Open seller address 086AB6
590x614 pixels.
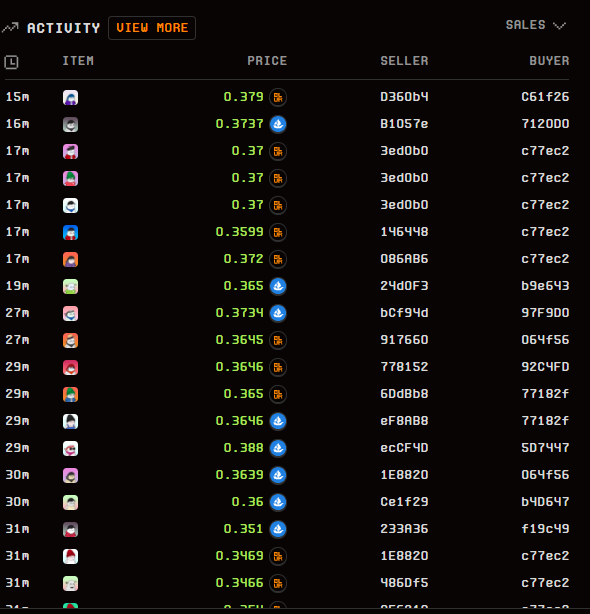tap(404, 259)
